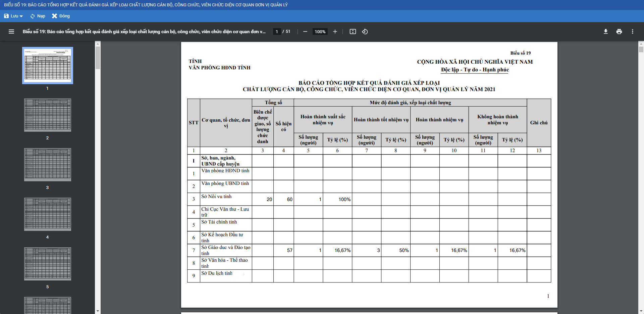Click the document scrollbar down arrow
The image size is (644, 314).
tap(641, 311)
